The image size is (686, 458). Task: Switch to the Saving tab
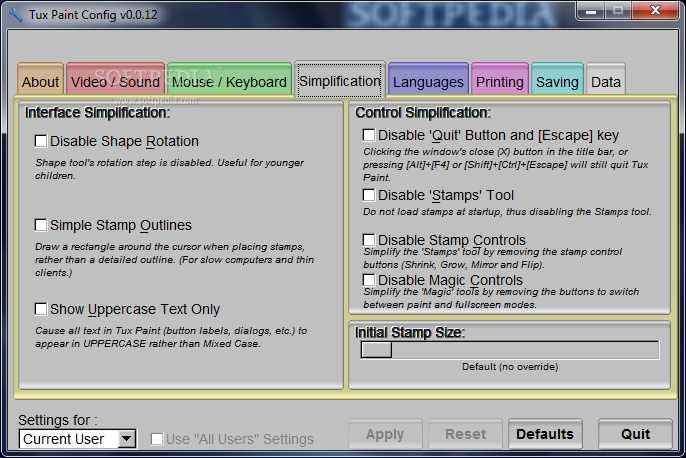557,79
